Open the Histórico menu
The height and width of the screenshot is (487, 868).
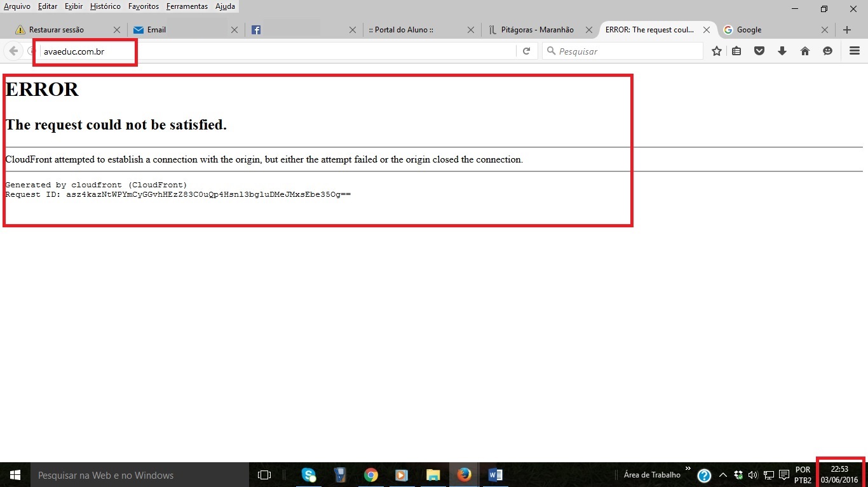click(105, 6)
